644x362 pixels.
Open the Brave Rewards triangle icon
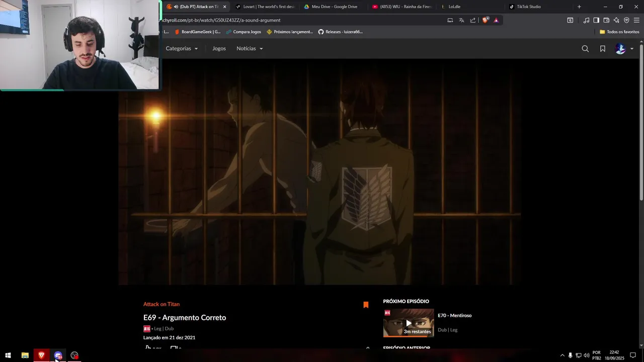pyautogui.click(x=496, y=20)
